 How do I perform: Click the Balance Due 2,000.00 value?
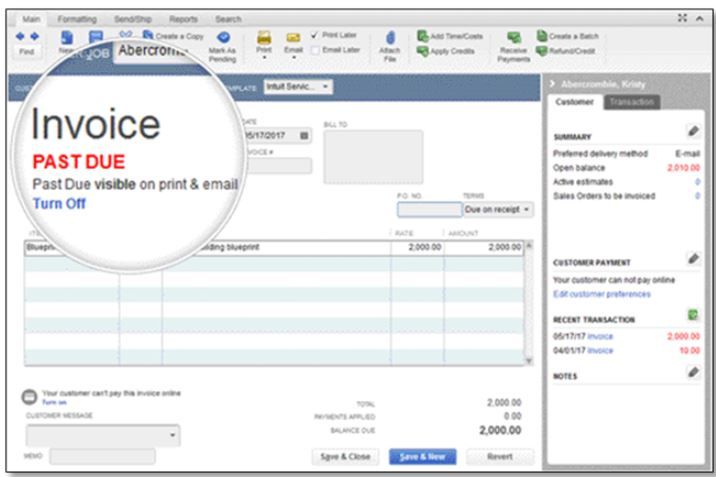[x=500, y=430]
